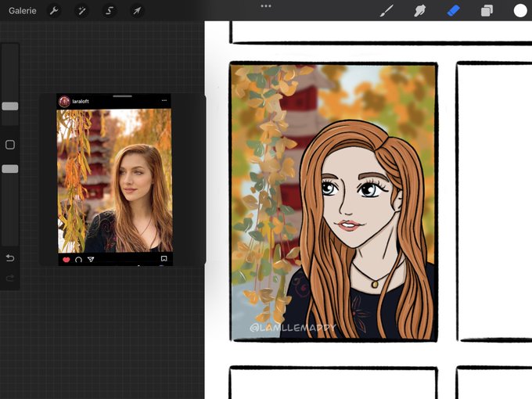Open the Adjustments magic wand menu

coord(82,11)
